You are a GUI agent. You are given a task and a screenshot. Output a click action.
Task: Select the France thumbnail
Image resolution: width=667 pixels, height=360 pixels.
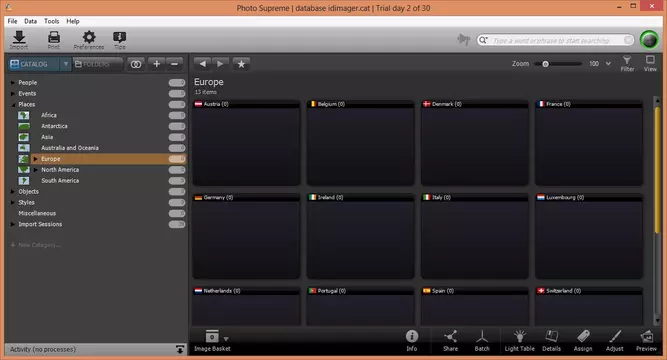pos(589,143)
